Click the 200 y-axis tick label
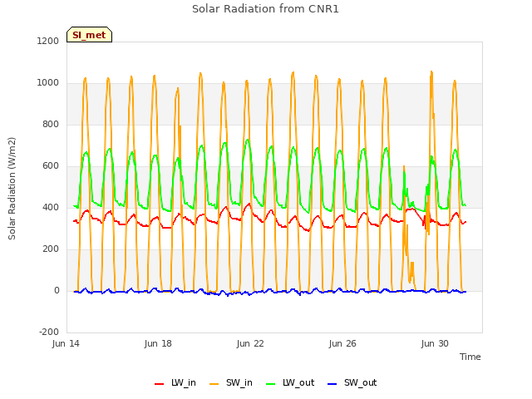The width and height of the screenshot is (532, 399). [x=51, y=249]
